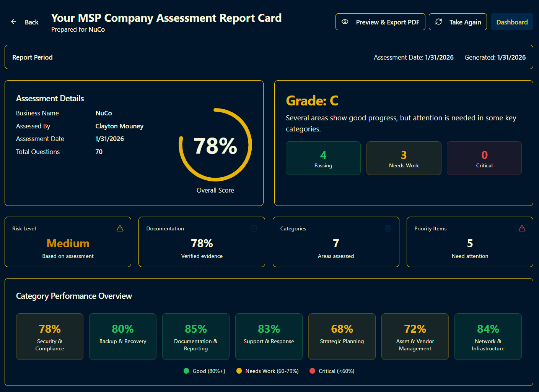
Task: Click the Documentation check circle icon
Action: point(254,228)
